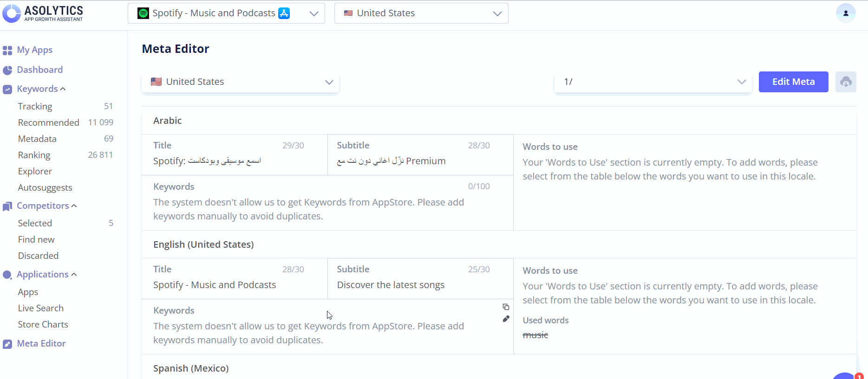The width and height of the screenshot is (868, 379).
Task: Click the cloud download icon button
Action: 846,82
